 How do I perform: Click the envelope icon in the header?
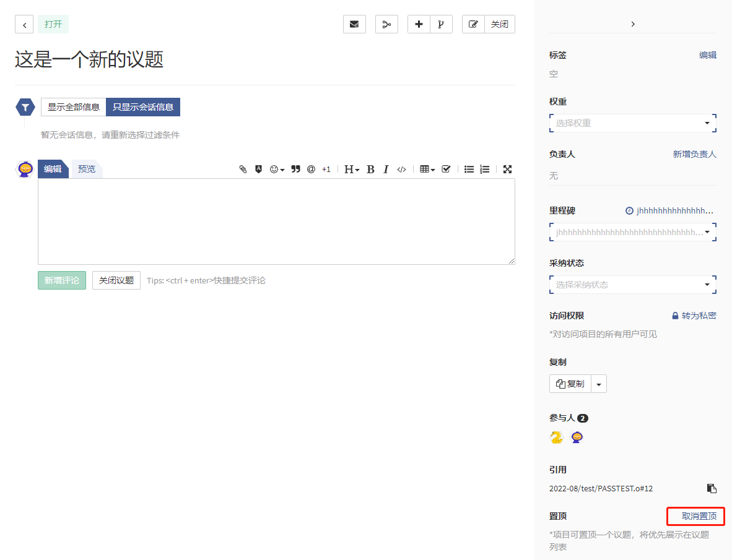pyautogui.click(x=354, y=24)
